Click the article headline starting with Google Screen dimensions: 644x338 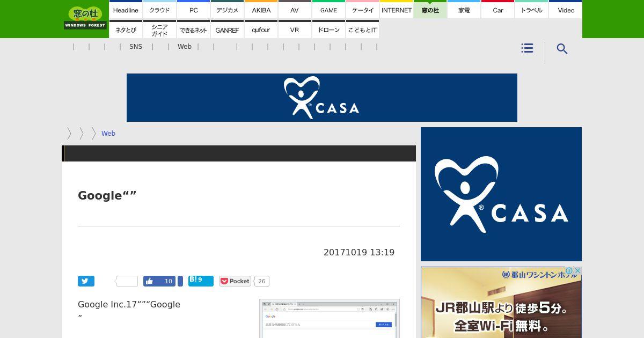coord(107,195)
